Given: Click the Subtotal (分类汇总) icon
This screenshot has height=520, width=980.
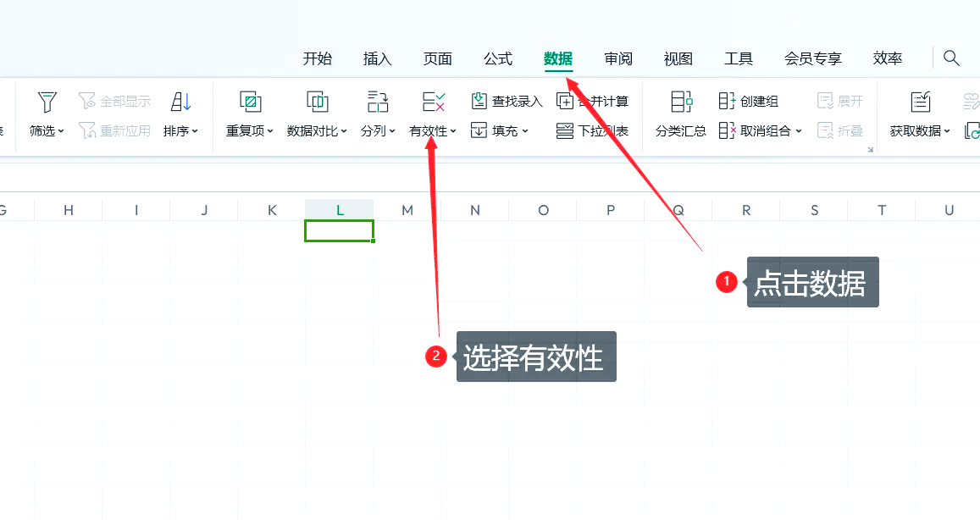Looking at the screenshot, I should click(x=681, y=102).
